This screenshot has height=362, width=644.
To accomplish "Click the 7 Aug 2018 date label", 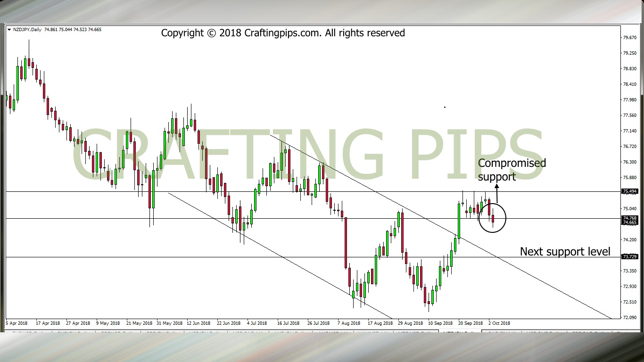I will pyautogui.click(x=349, y=323).
